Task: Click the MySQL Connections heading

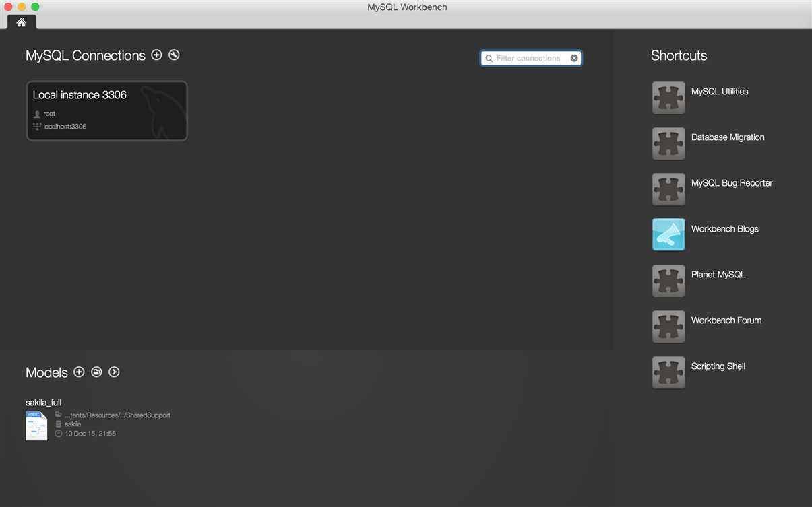Action: click(x=86, y=55)
